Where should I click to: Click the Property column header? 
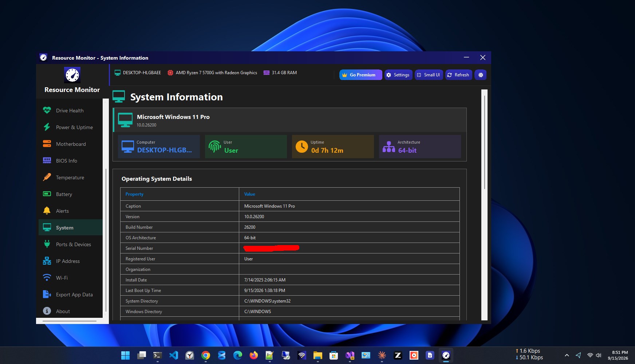pos(180,194)
